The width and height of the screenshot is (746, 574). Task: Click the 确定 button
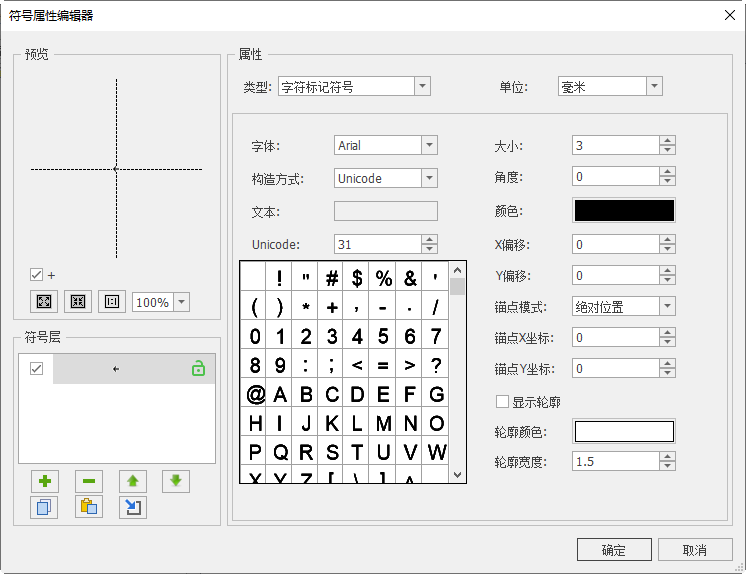pos(613,550)
